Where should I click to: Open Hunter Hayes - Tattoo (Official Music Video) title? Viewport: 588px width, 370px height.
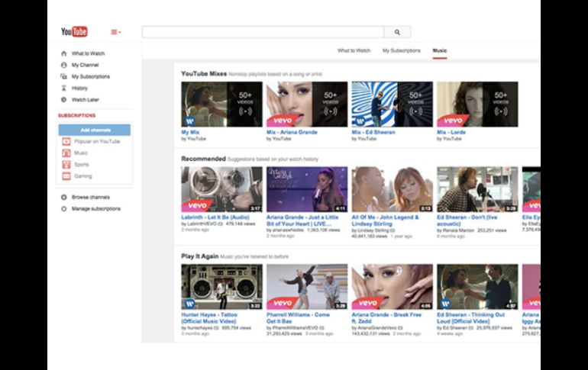(209, 318)
